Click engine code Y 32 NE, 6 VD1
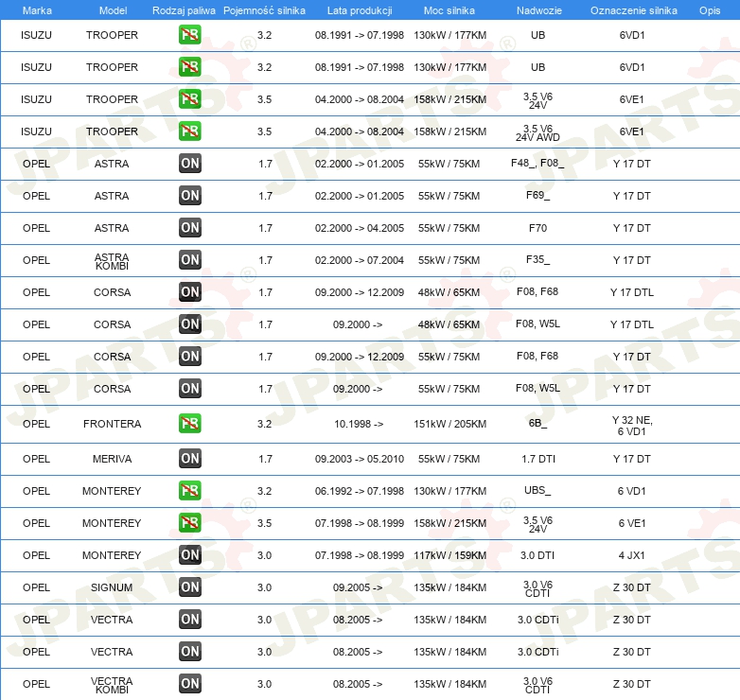Image resolution: width=740 pixels, height=700 pixels. [632, 426]
